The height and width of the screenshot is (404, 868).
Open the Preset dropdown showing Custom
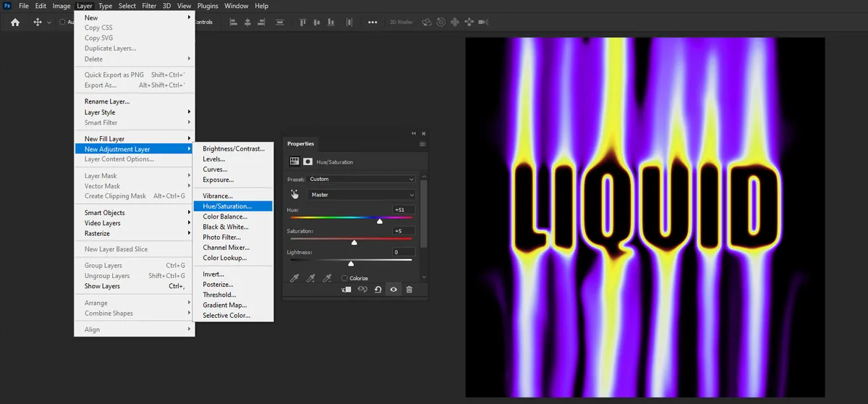[361, 179]
